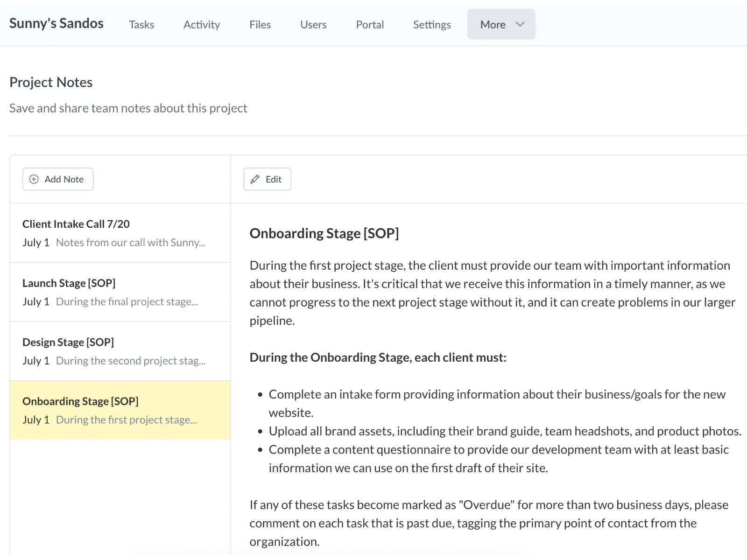
Task: Go to the Files tab
Action: pyautogui.click(x=260, y=25)
